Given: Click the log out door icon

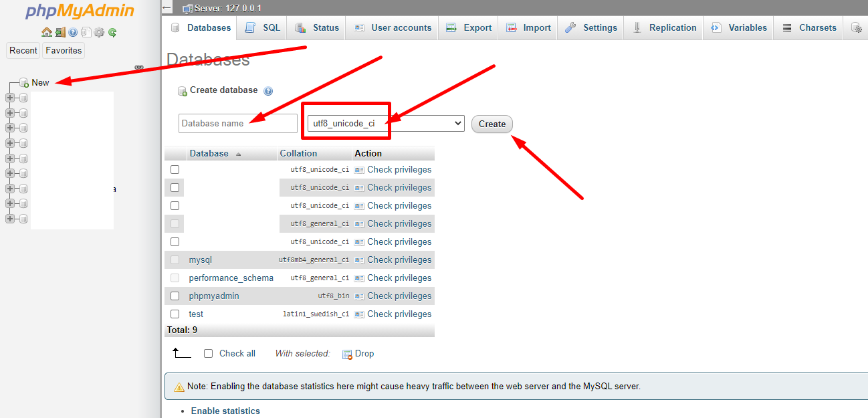Looking at the screenshot, I should tap(60, 32).
